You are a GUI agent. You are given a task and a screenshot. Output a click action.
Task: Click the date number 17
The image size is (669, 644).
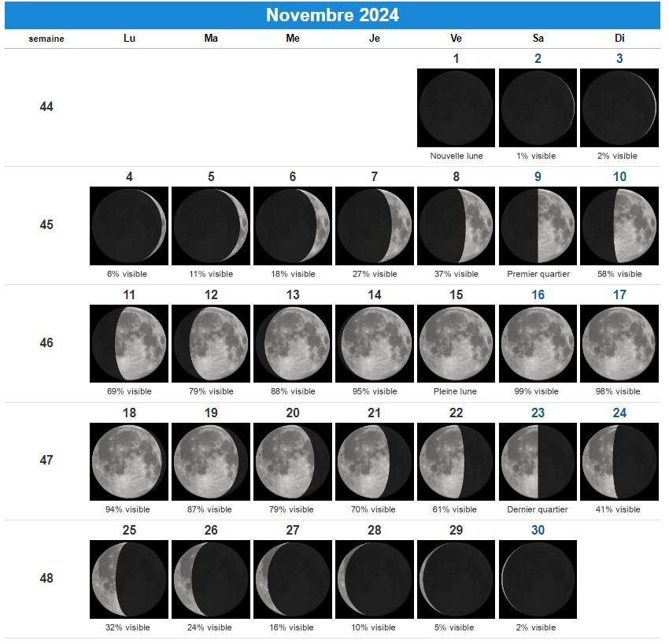coord(619,295)
